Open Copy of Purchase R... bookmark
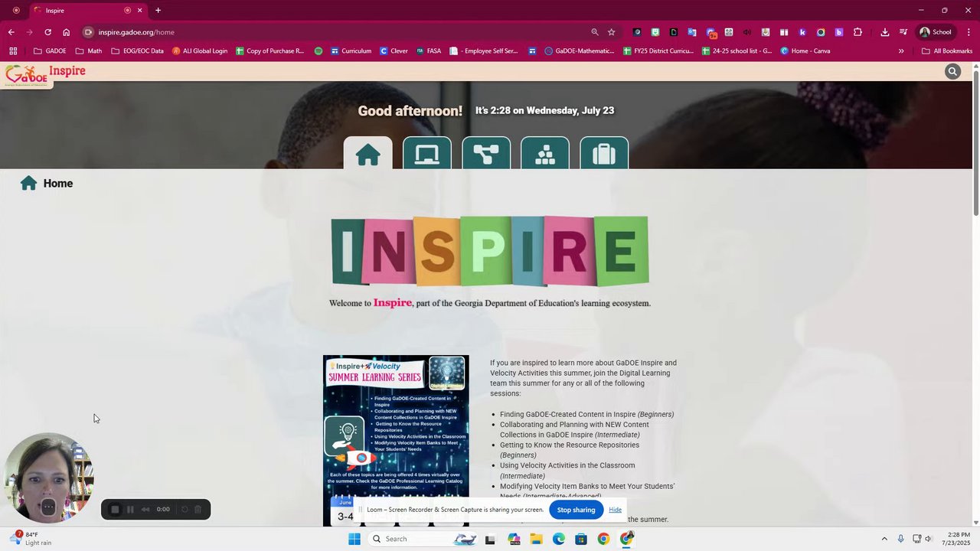Image resolution: width=980 pixels, height=551 pixels. coord(269,51)
